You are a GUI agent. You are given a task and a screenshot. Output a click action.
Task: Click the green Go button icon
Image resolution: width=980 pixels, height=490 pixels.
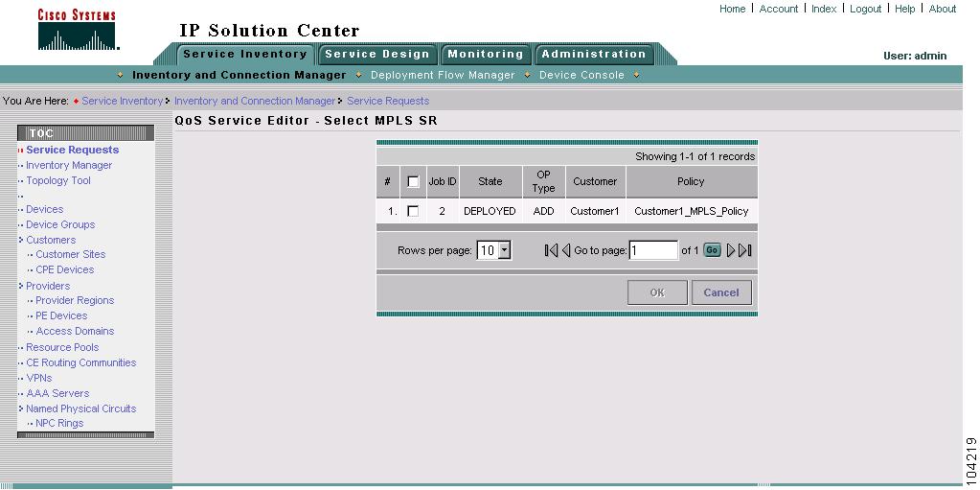pyautogui.click(x=712, y=250)
